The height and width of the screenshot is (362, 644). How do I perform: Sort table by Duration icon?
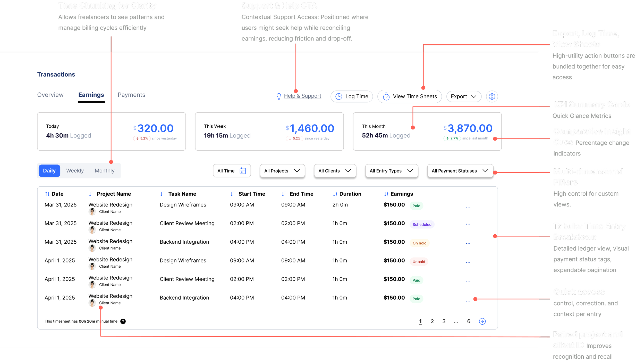(335, 194)
